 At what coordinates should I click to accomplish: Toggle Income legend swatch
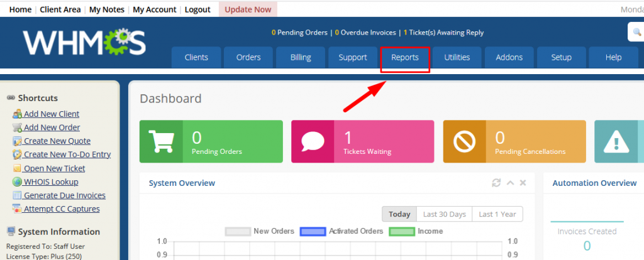coord(401,231)
